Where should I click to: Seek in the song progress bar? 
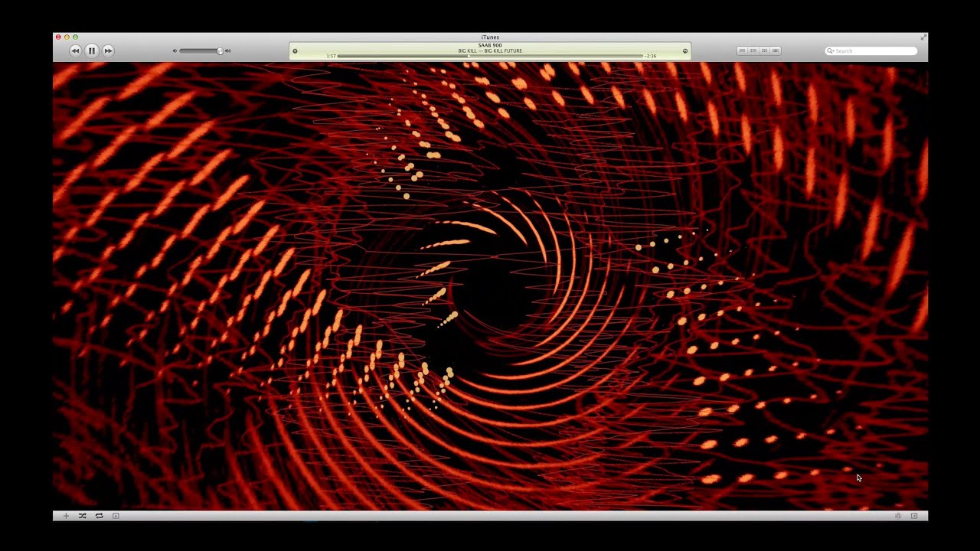tap(490, 56)
